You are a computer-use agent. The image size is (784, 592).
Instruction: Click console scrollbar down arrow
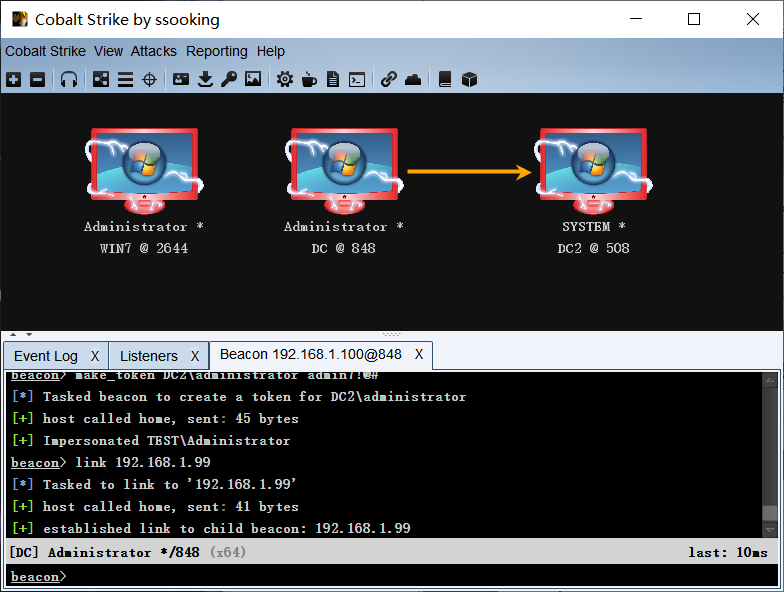point(770,530)
